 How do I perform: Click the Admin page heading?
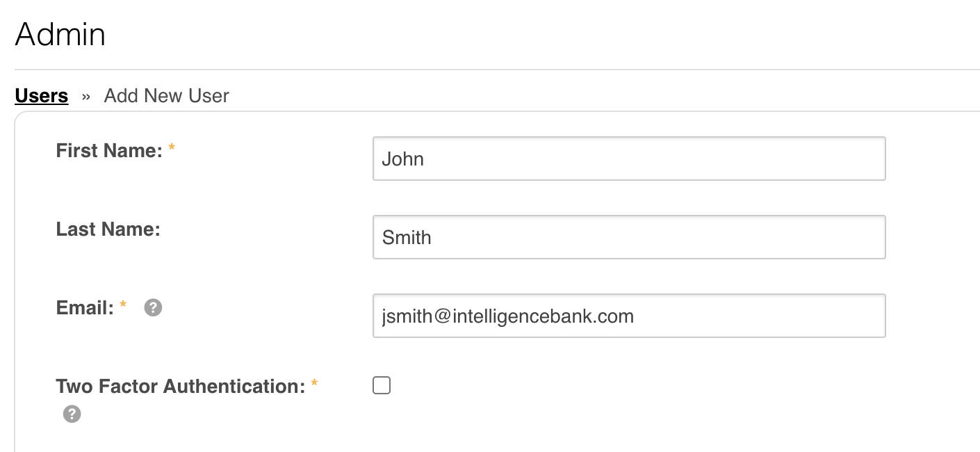60,34
